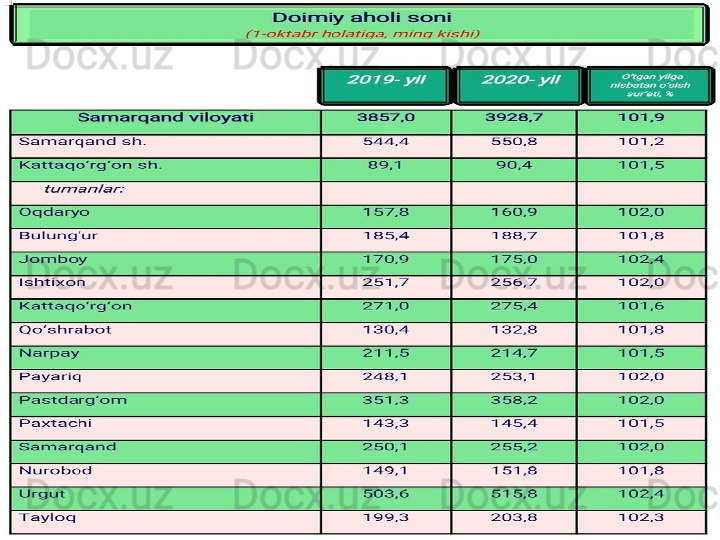
Task: Select the 102,3 growth rate cell
Action: 641,518
